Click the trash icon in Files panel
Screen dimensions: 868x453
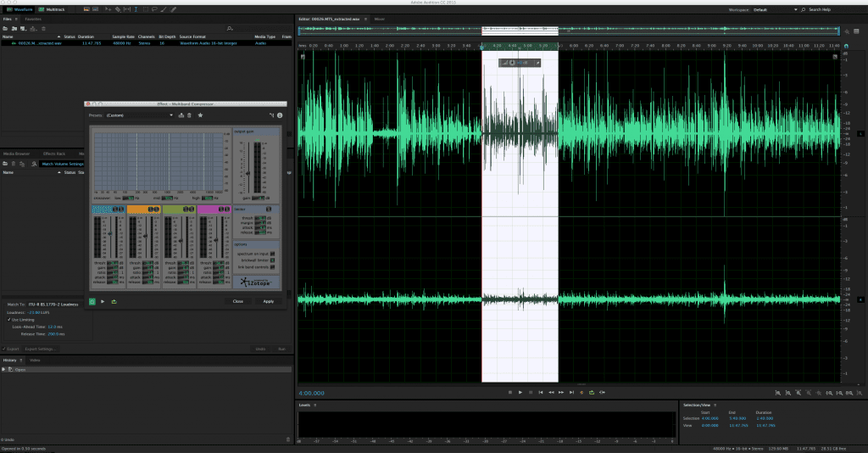click(44, 28)
